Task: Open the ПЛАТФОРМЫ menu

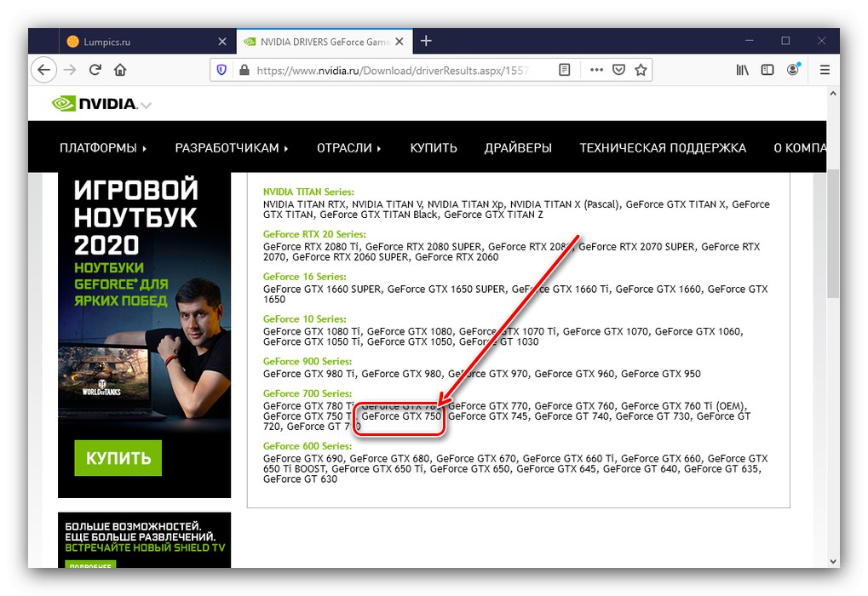Action: (103, 148)
